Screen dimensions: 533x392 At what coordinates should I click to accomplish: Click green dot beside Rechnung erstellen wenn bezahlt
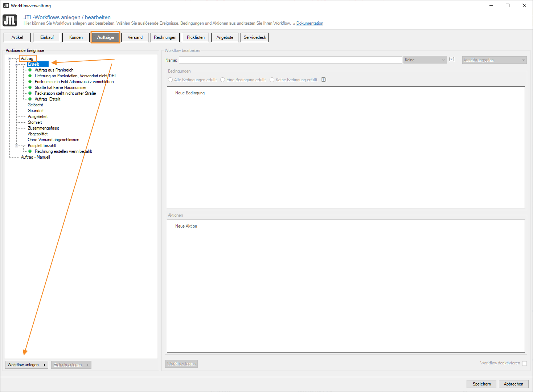30,151
